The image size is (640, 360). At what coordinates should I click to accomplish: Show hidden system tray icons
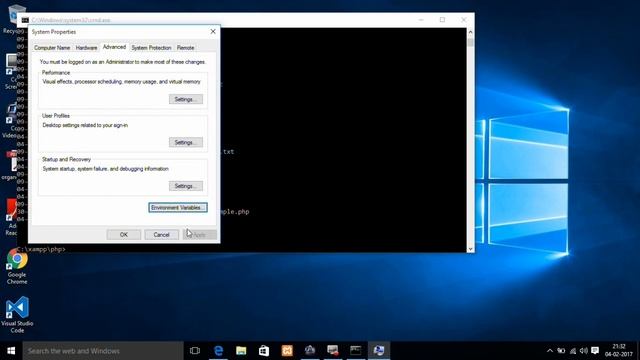[550, 351]
